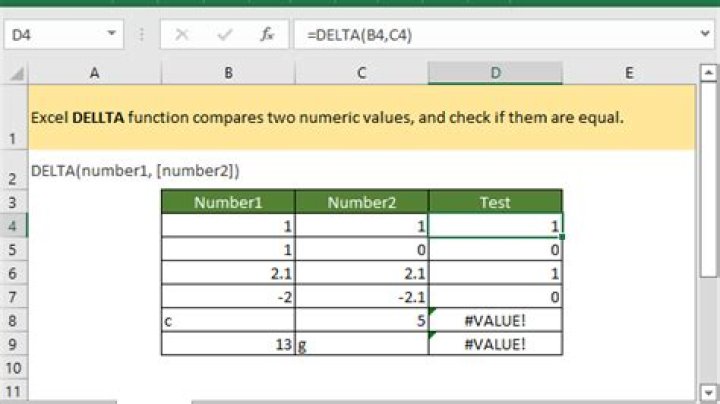Select row 5 header
720x404 pixels.
(x=14, y=249)
